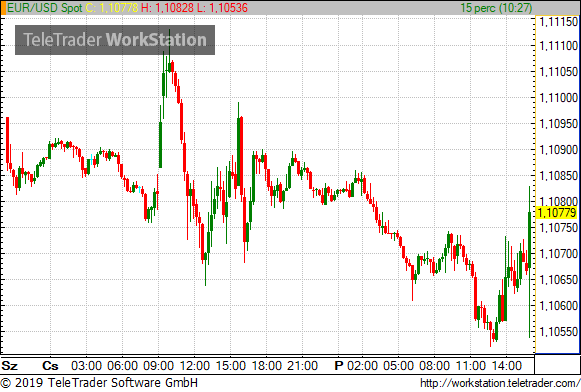Open the 15 perc (10:27) interval label

(x=496, y=8)
